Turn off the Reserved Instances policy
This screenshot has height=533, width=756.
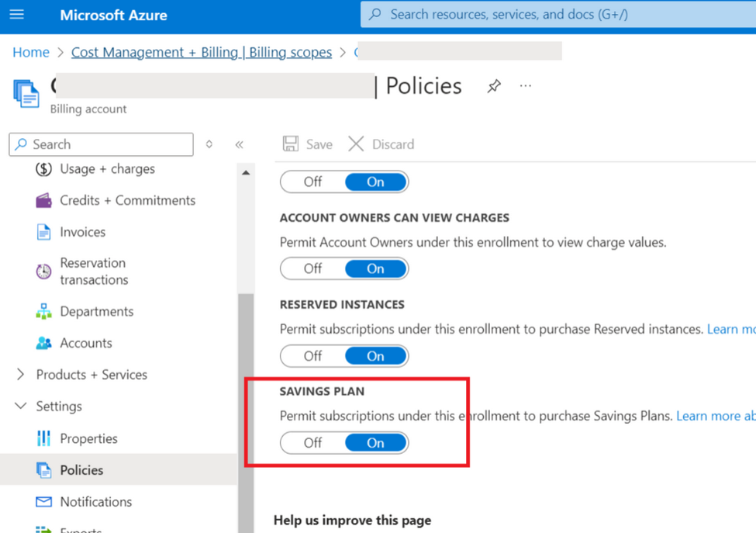312,356
